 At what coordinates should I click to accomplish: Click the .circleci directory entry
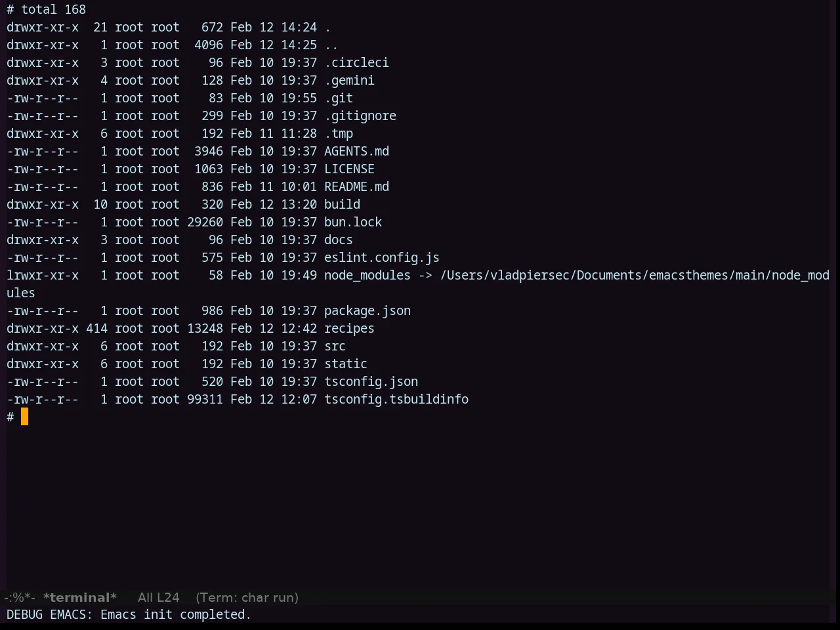[356, 62]
